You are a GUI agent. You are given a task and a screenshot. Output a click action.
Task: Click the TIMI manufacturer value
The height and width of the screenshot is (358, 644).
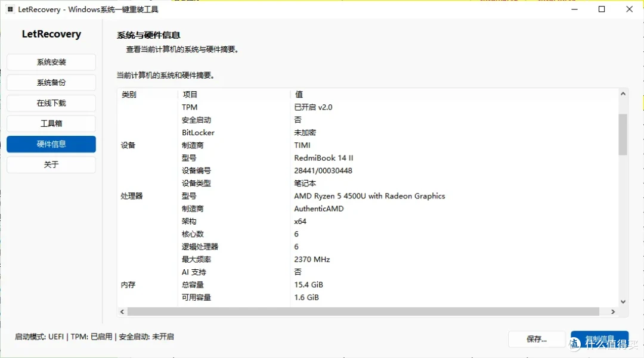click(302, 145)
